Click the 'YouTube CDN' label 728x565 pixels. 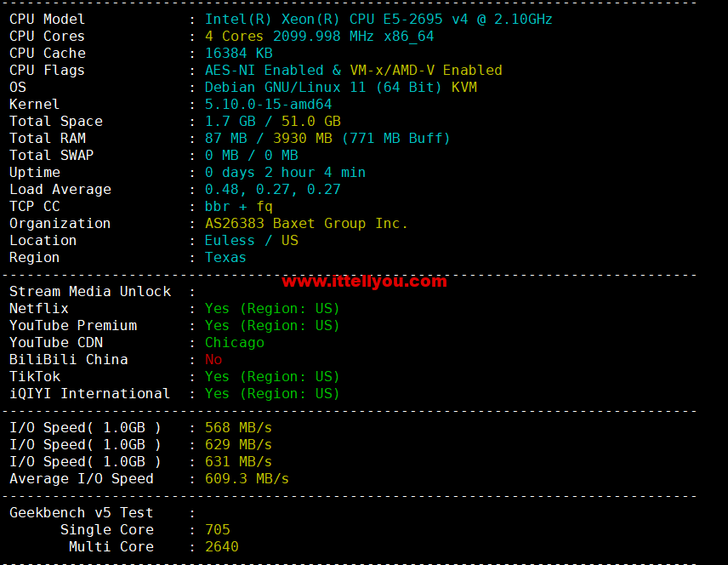tap(56, 343)
